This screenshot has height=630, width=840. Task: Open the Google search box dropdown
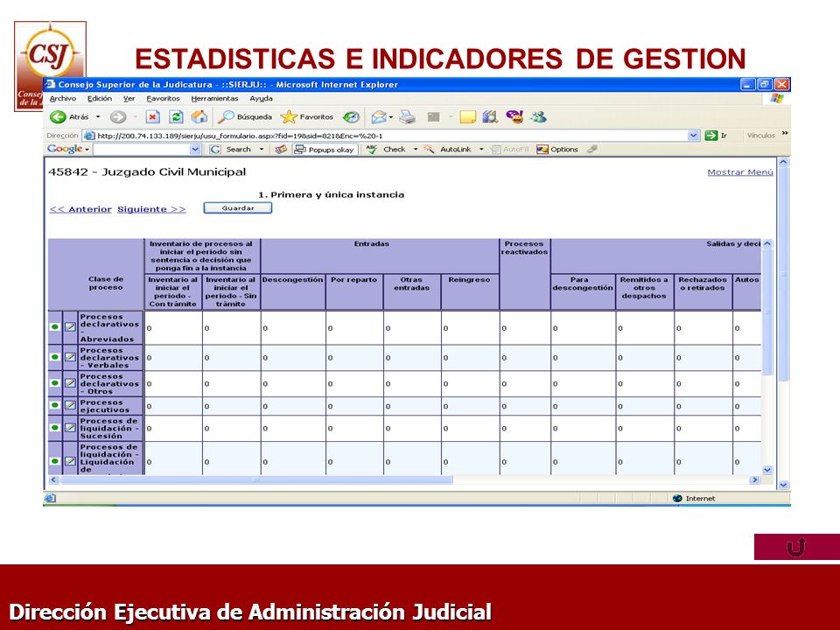[x=195, y=150]
